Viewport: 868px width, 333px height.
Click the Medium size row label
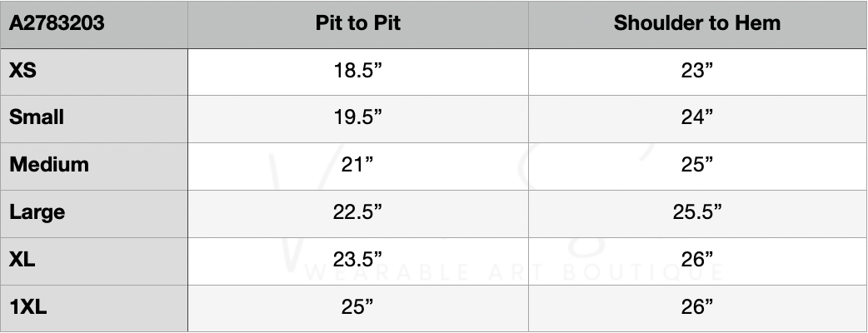49,165
